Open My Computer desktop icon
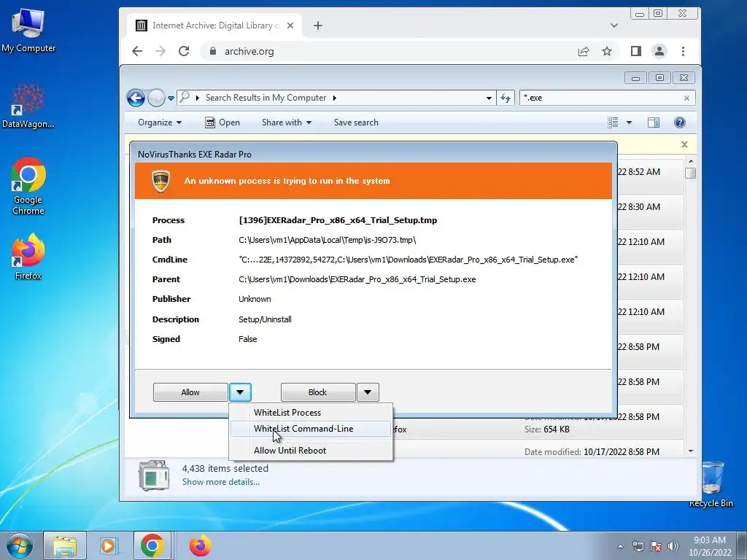Screen dimensions: 747x560 (x=28, y=29)
